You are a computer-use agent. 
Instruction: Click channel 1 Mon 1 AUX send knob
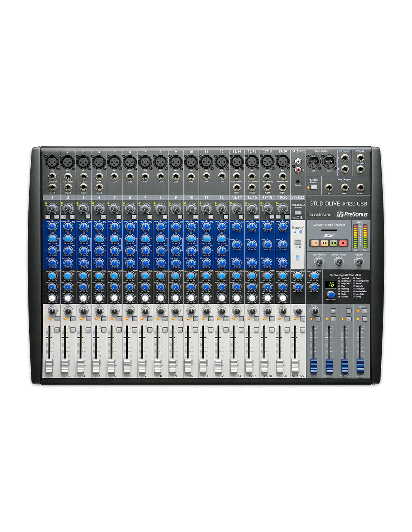tap(52, 276)
